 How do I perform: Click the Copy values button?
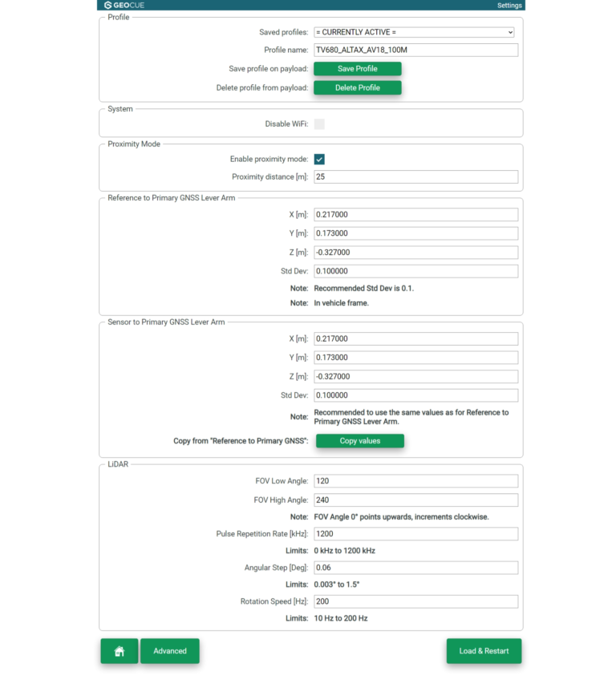tap(360, 441)
